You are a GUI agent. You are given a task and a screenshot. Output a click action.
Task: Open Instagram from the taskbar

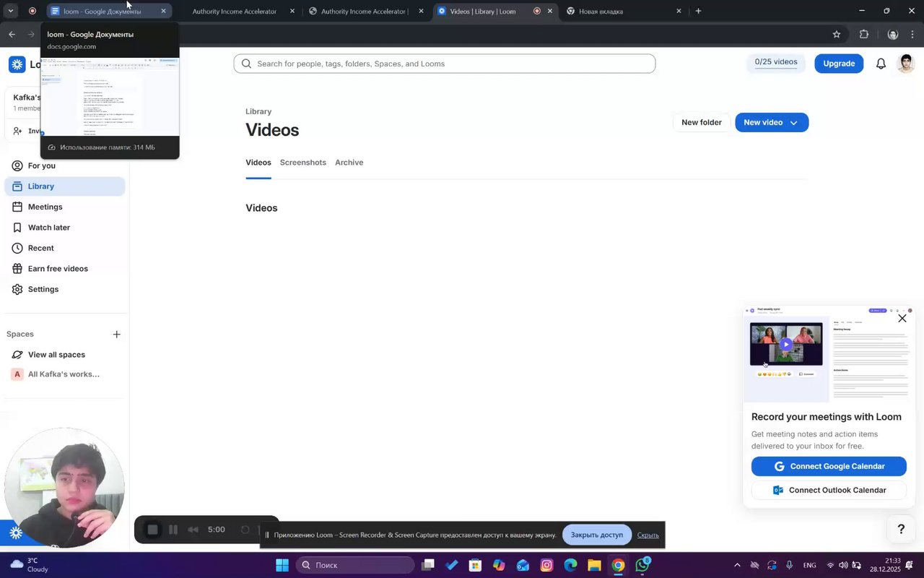[546, 565]
